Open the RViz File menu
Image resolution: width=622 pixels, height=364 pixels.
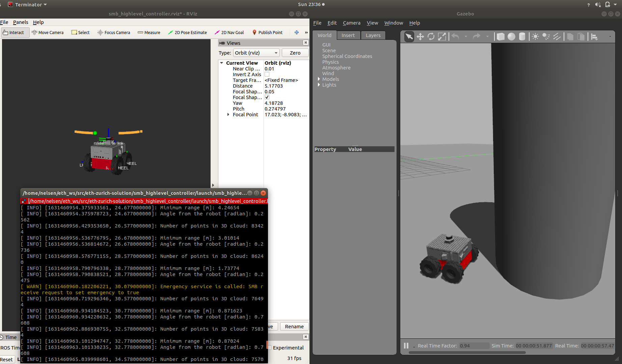[4, 22]
